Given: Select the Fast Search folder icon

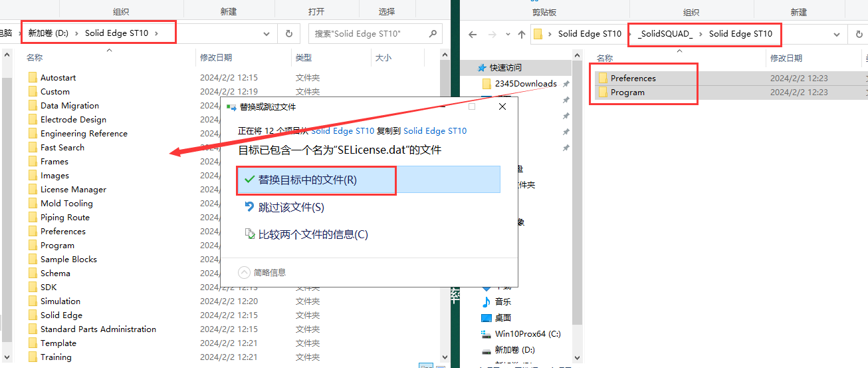Looking at the screenshot, I should point(33,147).
